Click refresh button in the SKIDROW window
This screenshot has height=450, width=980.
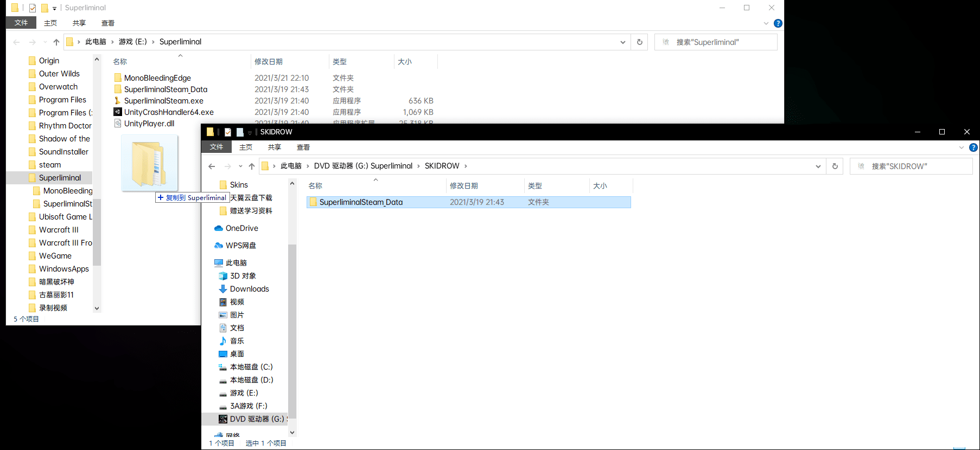click(835, 166)
